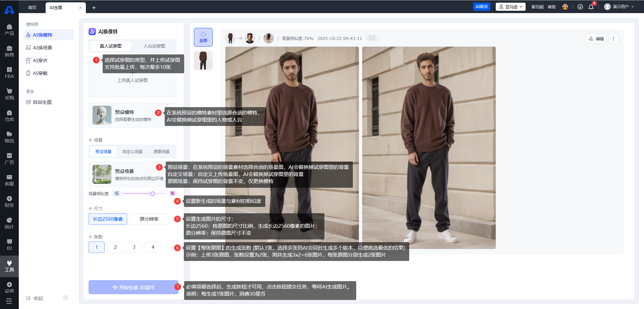Open the 演示用户 account dropdown
The height and width of the screenshot is (309, 644).
(619, 7)
